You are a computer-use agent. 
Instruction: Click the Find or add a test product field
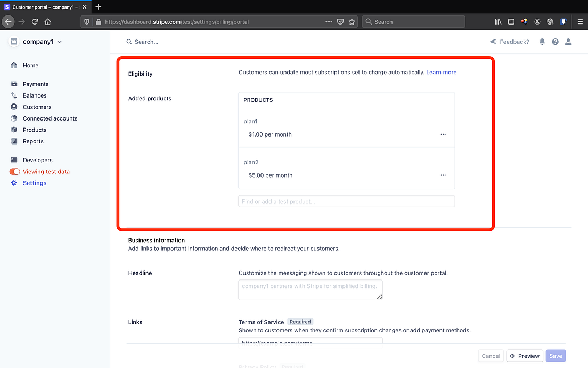[x=346, y=201]
